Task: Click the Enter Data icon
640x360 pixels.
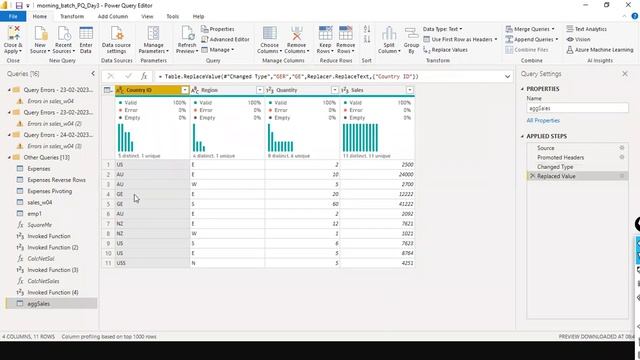Action: coord(86,33)
